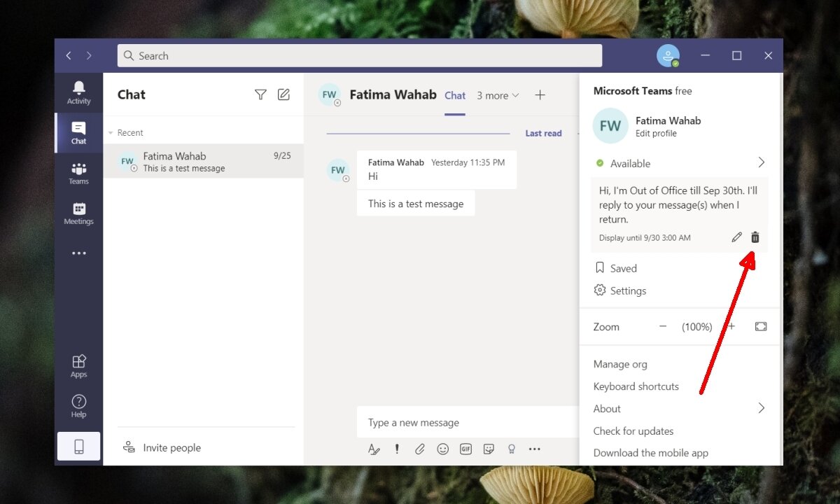
Task: Delete the Out of Office message
Action: (x=755, y=237)
